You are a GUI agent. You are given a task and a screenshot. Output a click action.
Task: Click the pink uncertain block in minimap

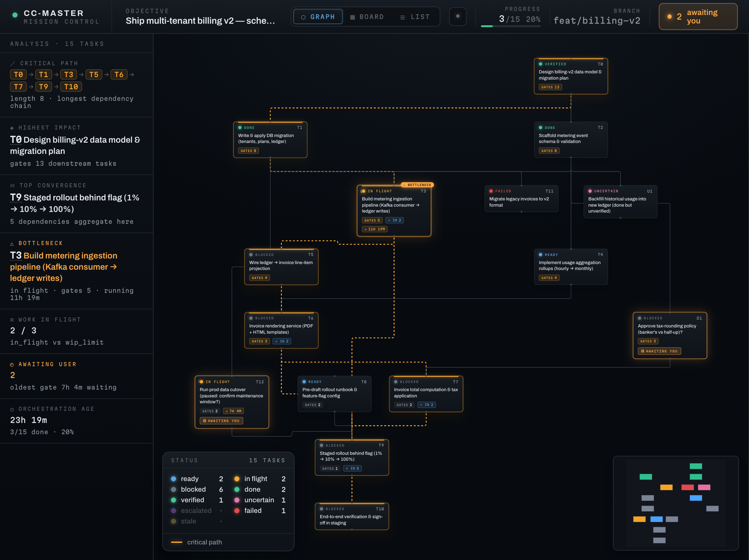[x=704, y=488]
